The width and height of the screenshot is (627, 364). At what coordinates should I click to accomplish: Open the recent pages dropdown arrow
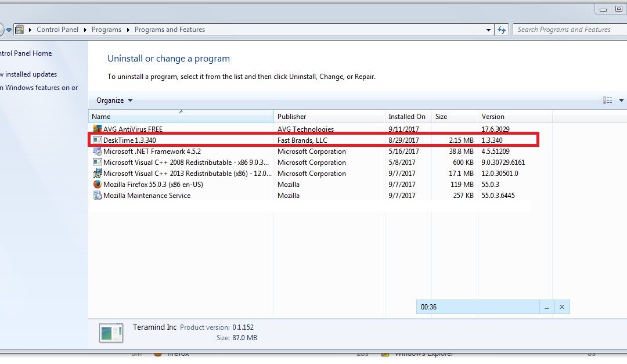pos(9,30)
